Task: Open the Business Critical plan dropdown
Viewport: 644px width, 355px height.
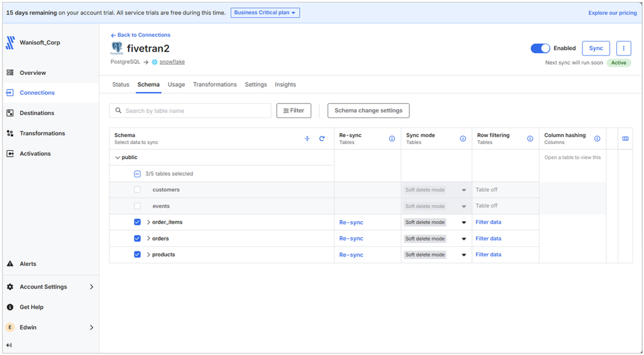Action: point(265,13)
